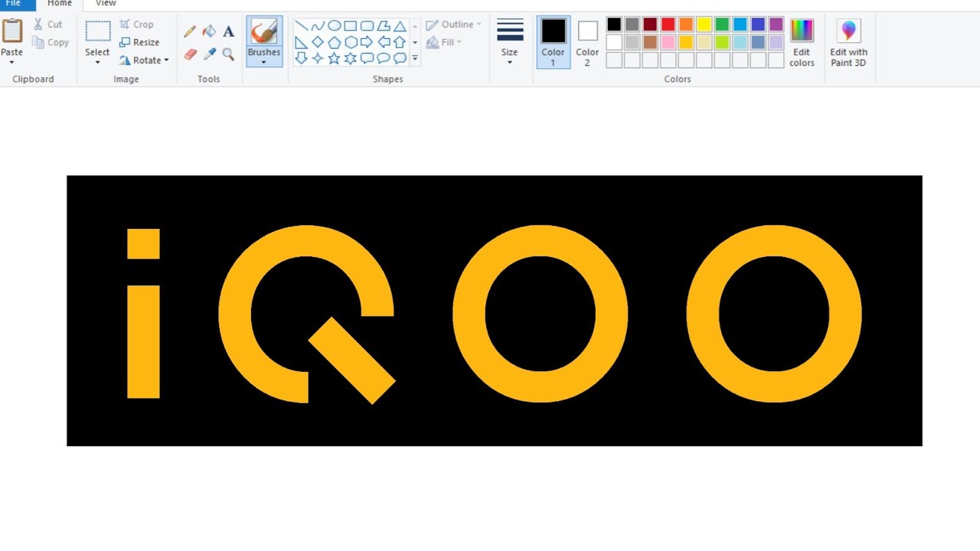Viewport: 980px width, 551px height.
Task: Switch to the Home ribbon tab
Action: click(x=60, y=4)
